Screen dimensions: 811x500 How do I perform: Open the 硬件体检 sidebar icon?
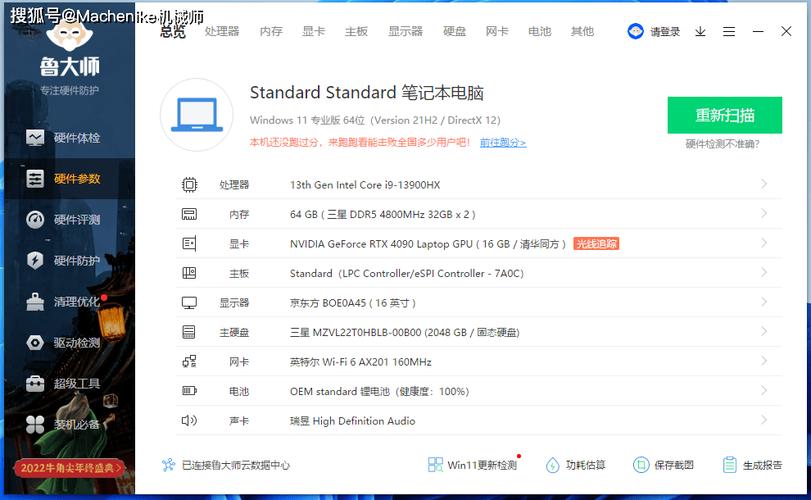point(35,138)
